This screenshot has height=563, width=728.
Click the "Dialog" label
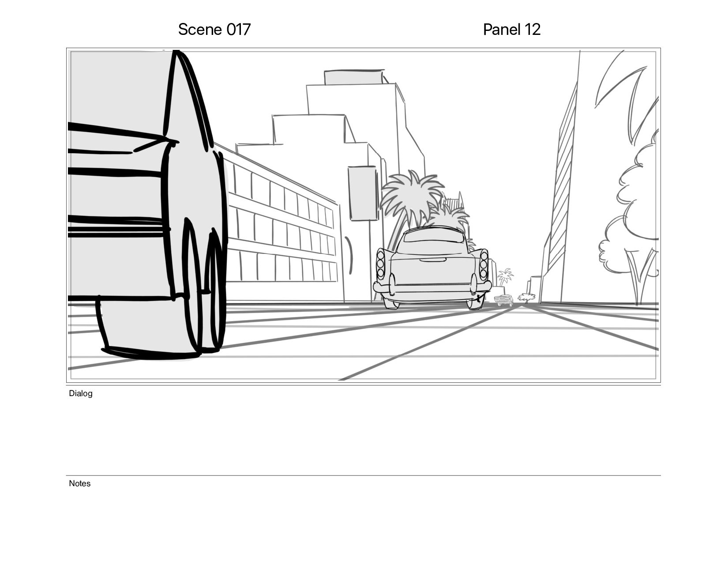(x=81, y=393)
